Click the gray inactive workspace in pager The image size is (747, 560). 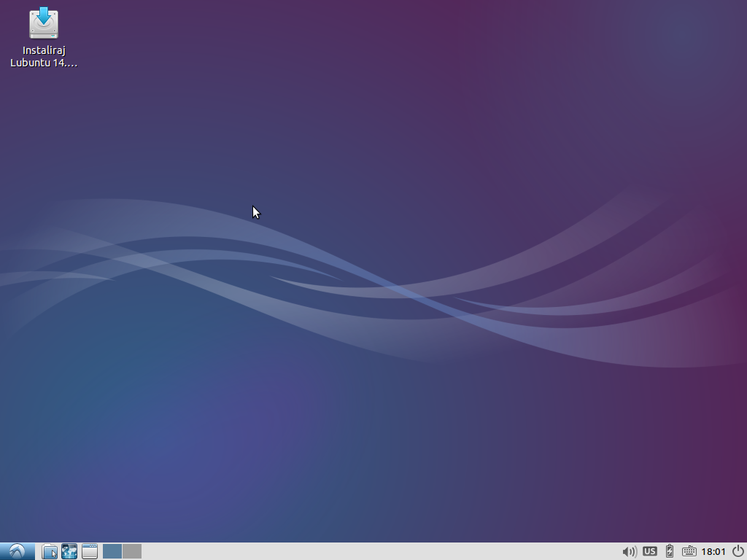132,551
